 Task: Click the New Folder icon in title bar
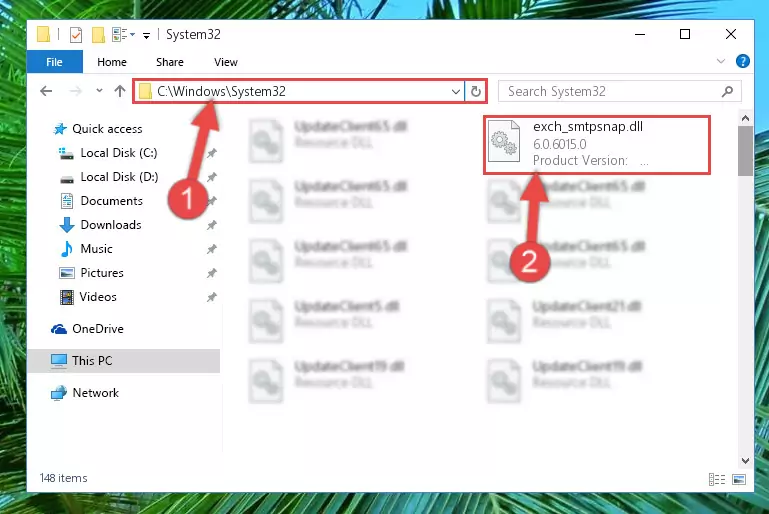(x=99, y=35)
